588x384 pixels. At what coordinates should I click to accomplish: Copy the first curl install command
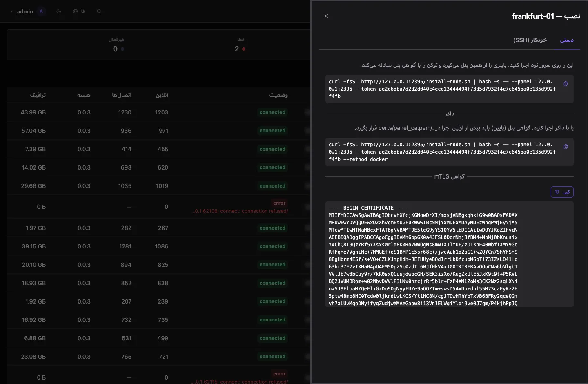pos(566,84)
